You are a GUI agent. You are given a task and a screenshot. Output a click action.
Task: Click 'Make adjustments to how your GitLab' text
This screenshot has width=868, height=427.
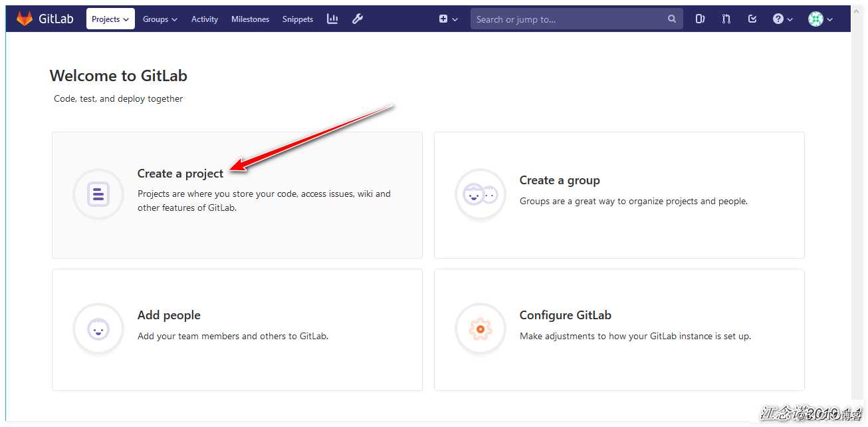tap(635, 336)
